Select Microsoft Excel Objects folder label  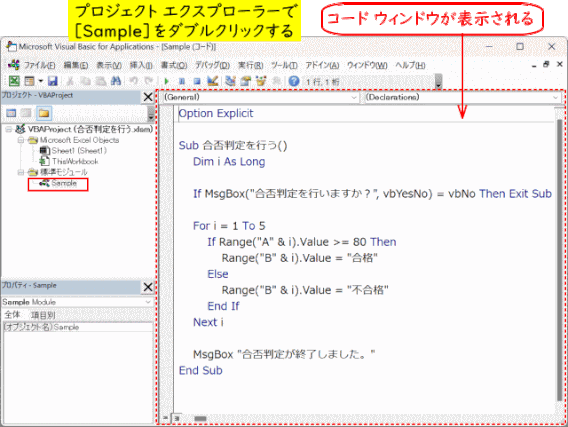79,140
